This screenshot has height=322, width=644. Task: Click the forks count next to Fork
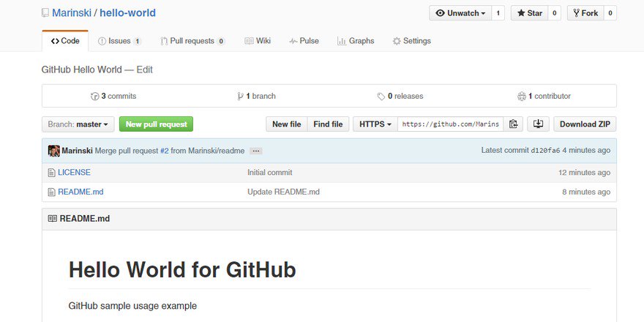coord(610,13)
